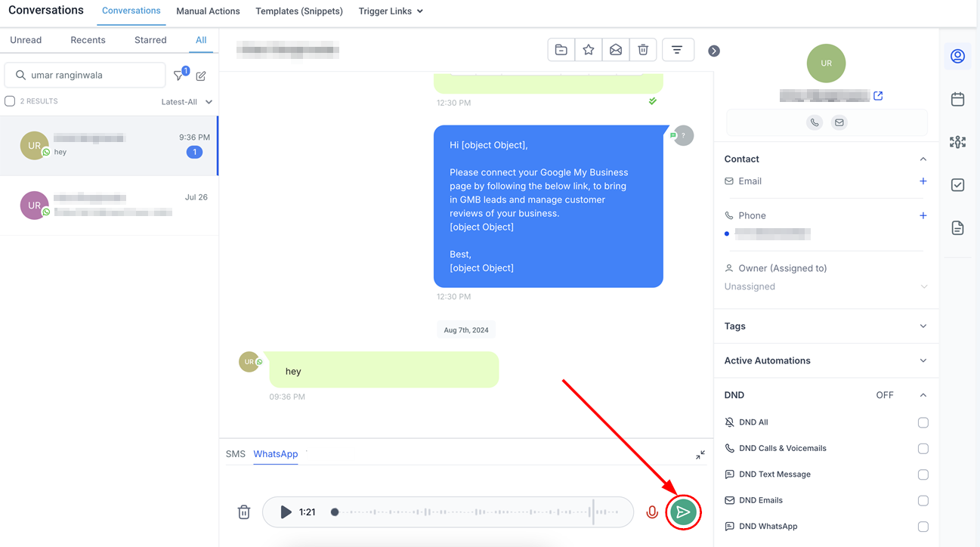Viewport: 980px width, 547px height.
Task: Move conversation using the folder icon
Action: pyautogui.click(x=561, y=50)
